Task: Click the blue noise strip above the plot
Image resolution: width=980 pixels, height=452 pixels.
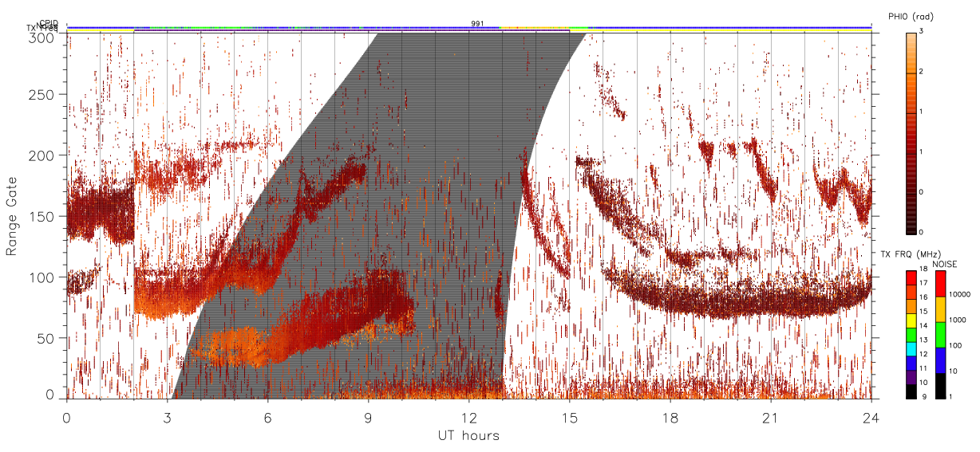Action: [x=469, y=27]
